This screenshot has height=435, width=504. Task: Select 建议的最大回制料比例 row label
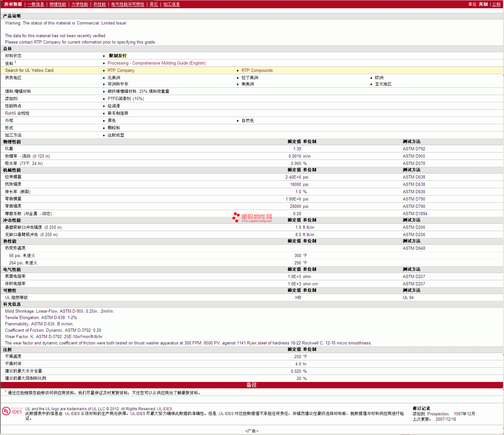(x=25, y=378)
